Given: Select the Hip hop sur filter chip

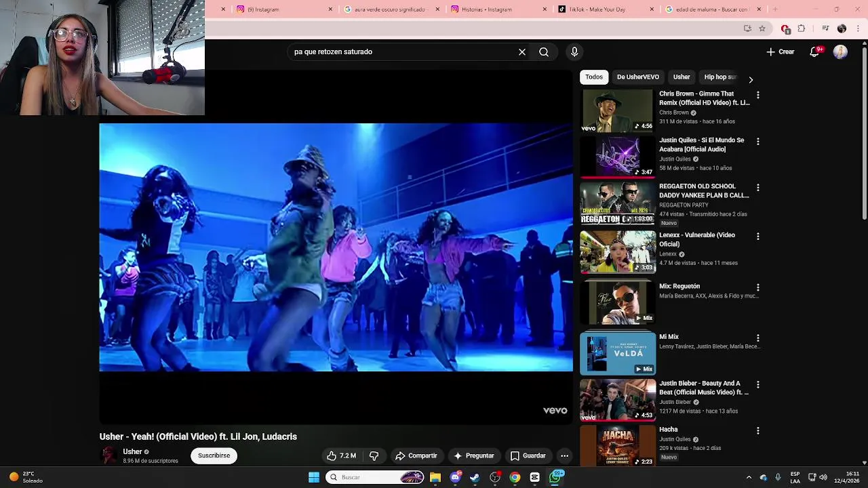Looking at the screenshot, I should pos(720,77).
